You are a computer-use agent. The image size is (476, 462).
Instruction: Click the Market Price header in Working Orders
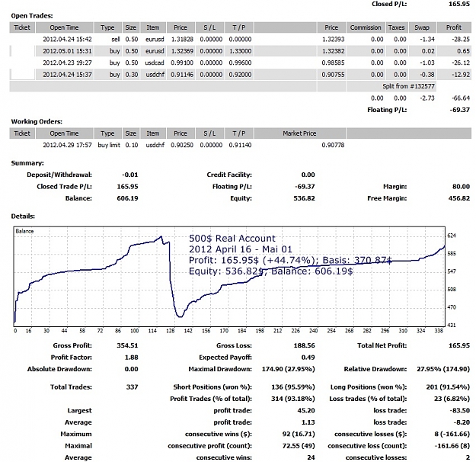click(299, 133)
